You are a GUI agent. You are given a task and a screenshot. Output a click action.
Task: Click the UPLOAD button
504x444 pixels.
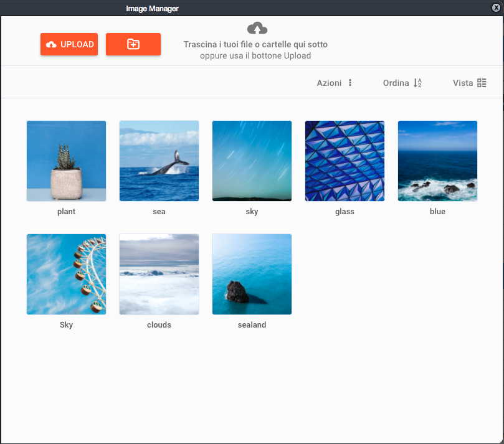click(x=69, y=44)
